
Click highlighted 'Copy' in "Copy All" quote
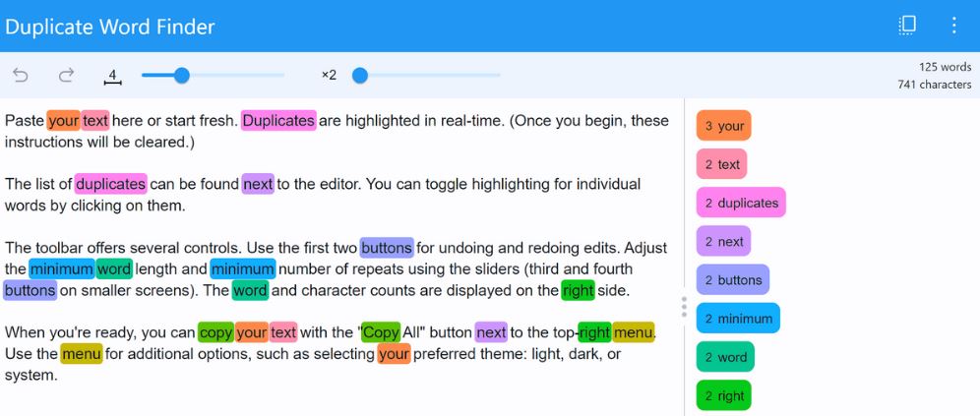pyautogui.click(x=381, y=333)
